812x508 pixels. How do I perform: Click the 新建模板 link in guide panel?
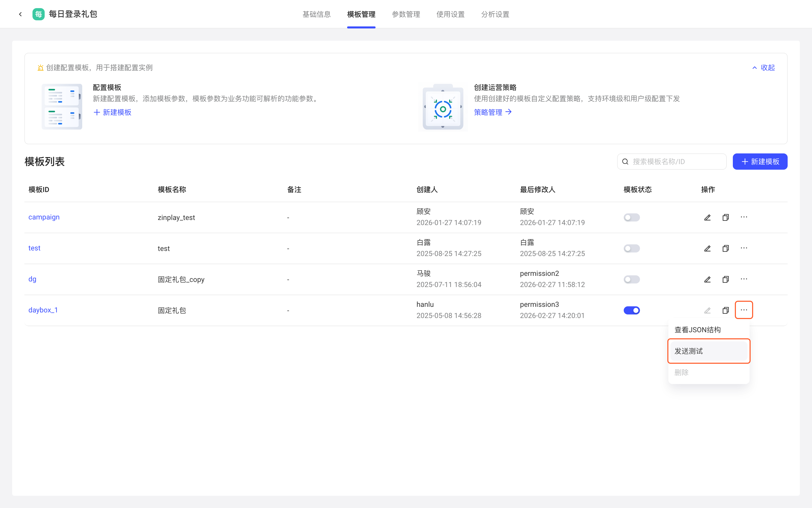(112, 112)
